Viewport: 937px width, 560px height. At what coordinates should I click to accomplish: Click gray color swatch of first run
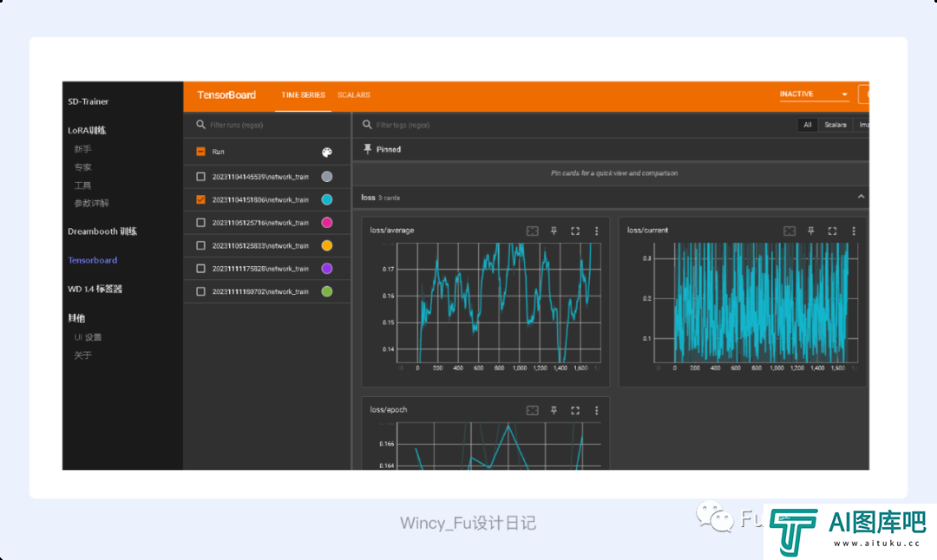327,177
